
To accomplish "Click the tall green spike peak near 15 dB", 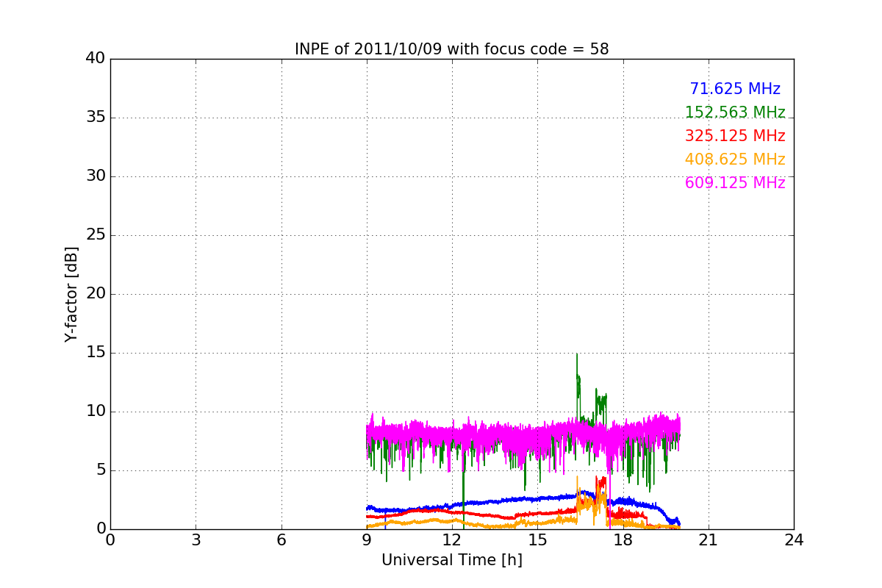I will (x=577, y=355).
